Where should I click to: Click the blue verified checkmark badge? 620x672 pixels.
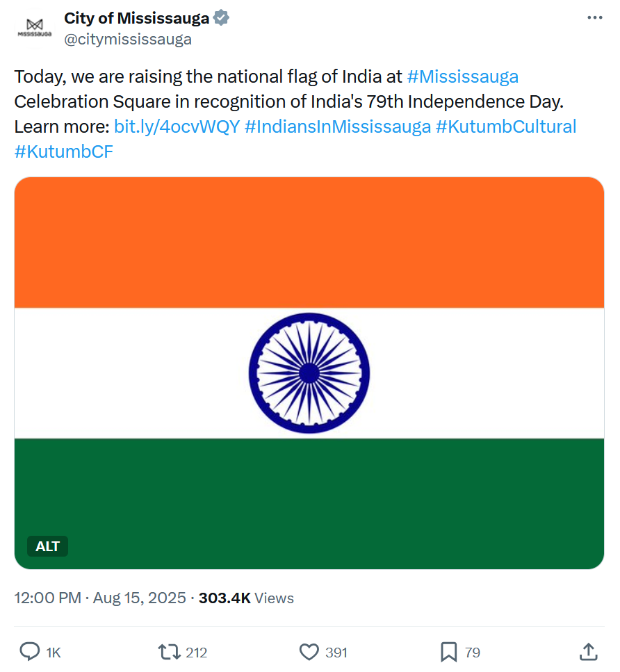[x=221, y=18]
